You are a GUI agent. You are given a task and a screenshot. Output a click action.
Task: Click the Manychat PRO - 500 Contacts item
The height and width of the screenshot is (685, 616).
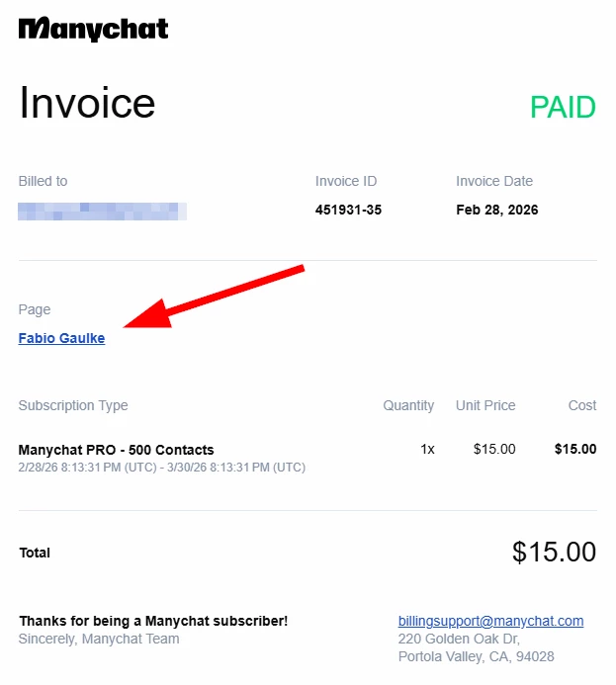click(116, 450)
